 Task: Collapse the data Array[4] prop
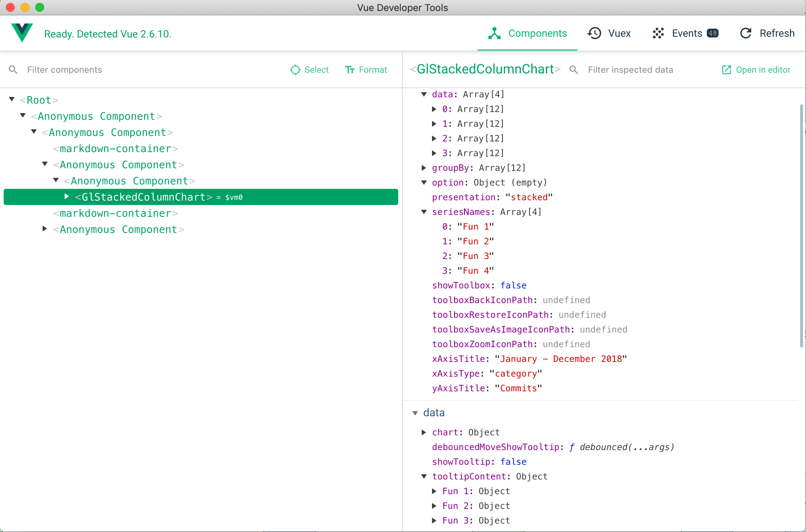pyautogui.click(x=424, y=94)
